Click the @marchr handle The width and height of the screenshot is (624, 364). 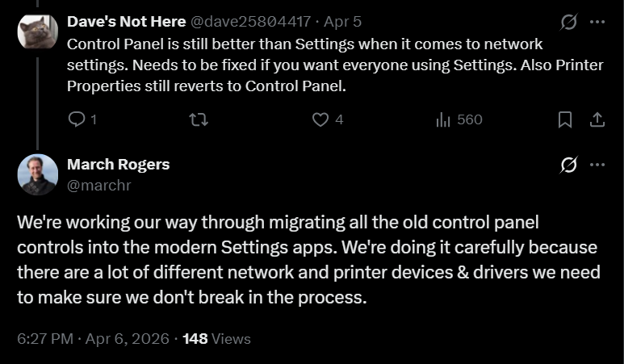(x=98, y=186)
